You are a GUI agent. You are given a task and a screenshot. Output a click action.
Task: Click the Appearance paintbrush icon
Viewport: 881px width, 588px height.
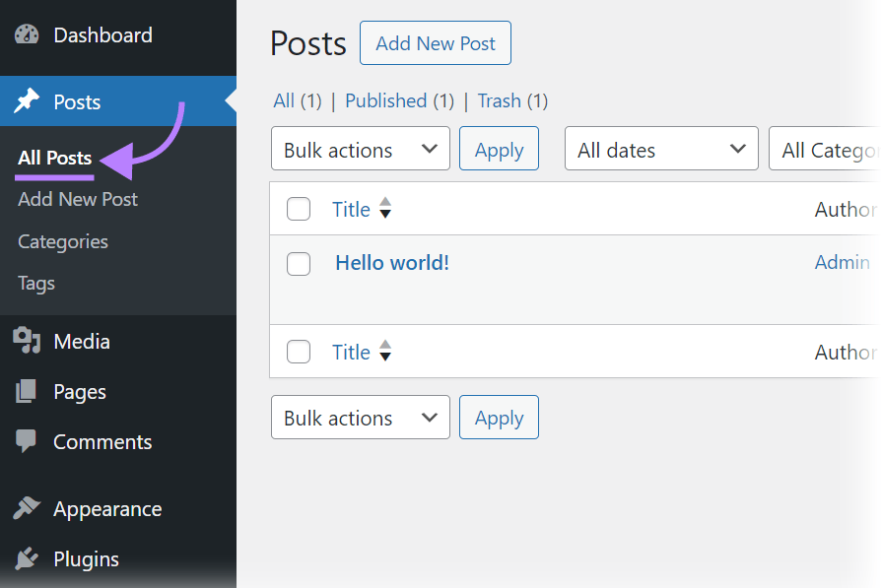pos(27,508)
